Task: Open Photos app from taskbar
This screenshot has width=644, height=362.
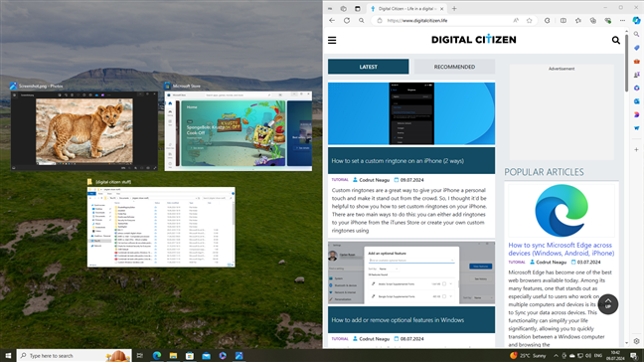Action: pos(240,355)
